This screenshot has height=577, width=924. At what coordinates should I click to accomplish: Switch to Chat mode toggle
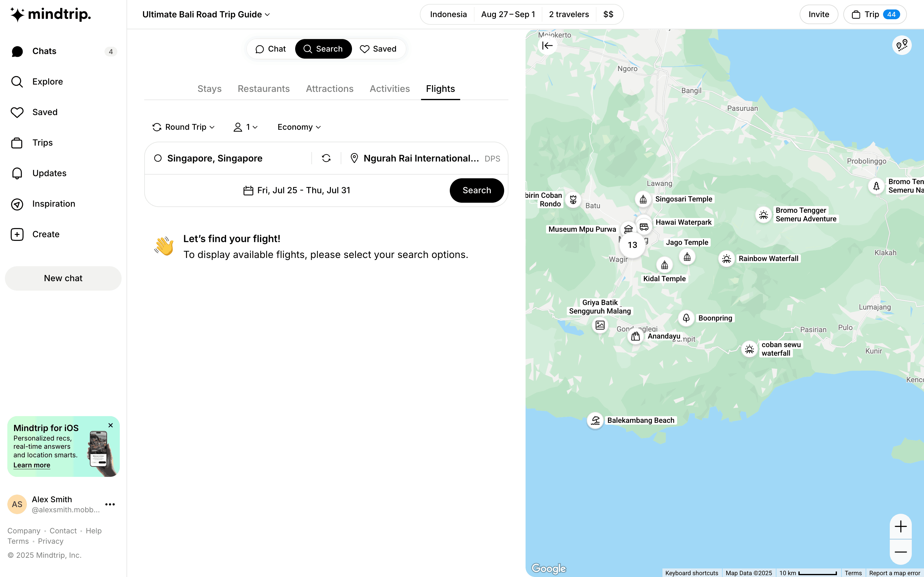pos(271,49)
